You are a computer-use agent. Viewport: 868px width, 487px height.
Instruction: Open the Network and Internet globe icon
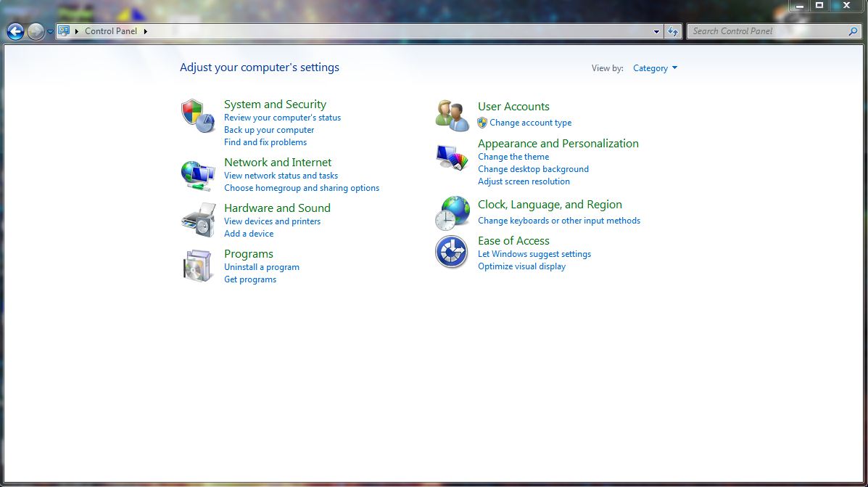198,175
